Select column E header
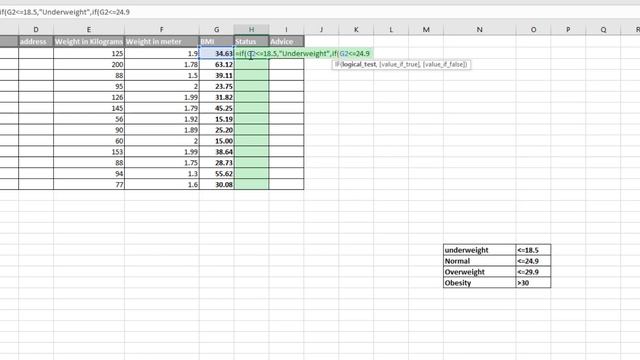The image size is (640, 360). [89, 29]
